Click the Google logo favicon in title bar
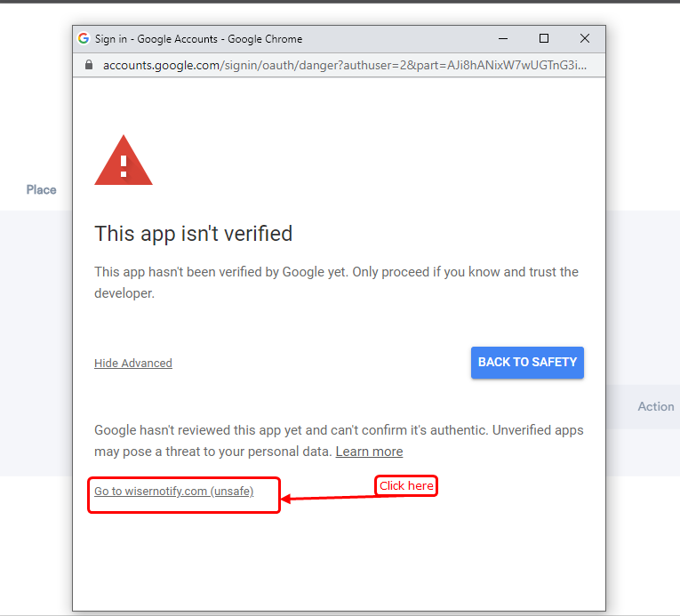Screen dimensions: 680x616 point(84,38)
